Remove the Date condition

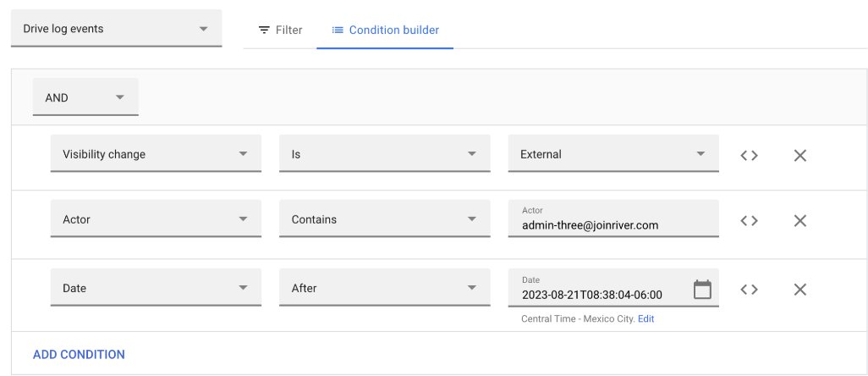click(x=800, y=289)
